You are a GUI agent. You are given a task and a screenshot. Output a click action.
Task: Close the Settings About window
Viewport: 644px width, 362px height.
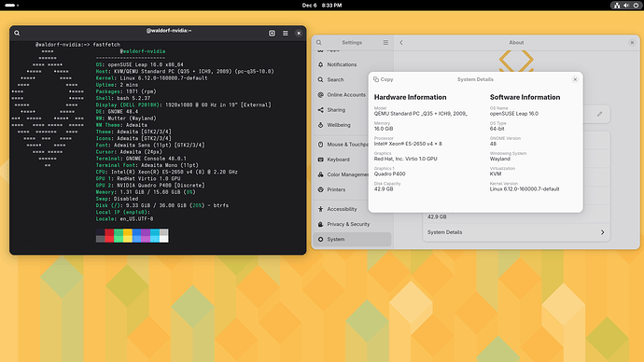tap(632, 42)
